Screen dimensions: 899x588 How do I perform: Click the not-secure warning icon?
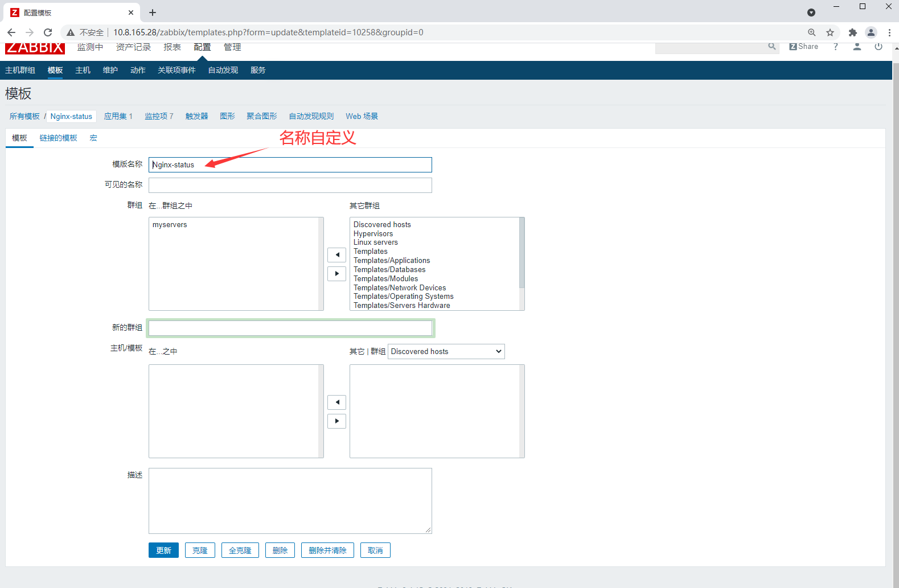tap(71, 32)
